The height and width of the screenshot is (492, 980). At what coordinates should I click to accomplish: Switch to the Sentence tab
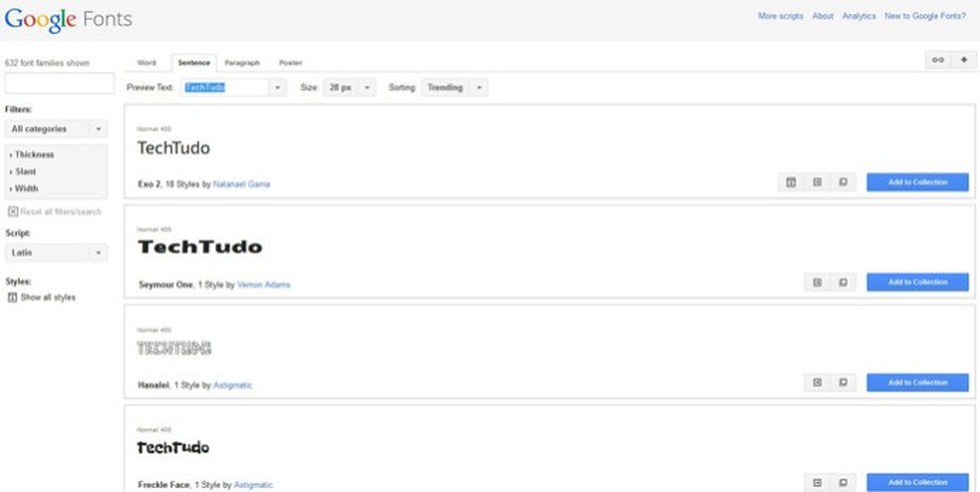[x=194, y=63]
